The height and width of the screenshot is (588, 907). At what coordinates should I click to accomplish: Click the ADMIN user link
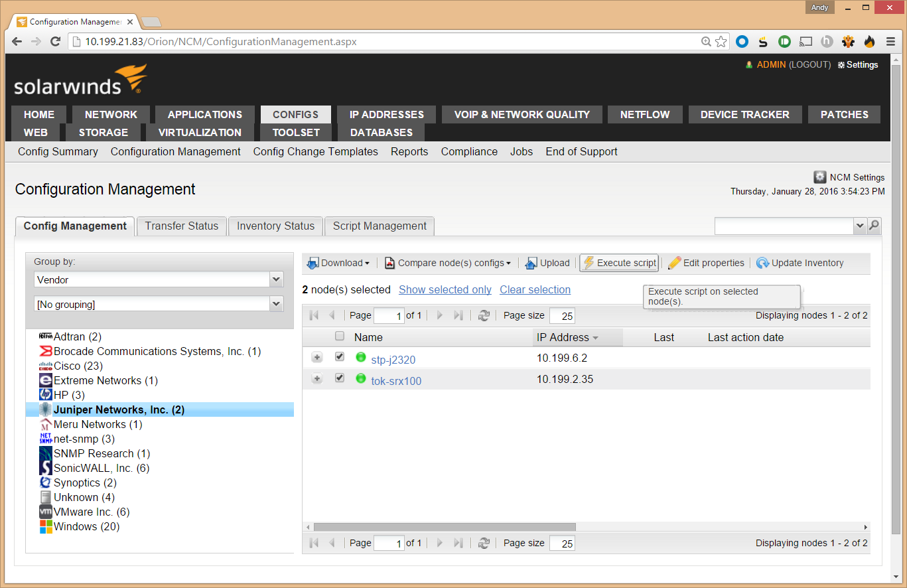click(771, 65)
